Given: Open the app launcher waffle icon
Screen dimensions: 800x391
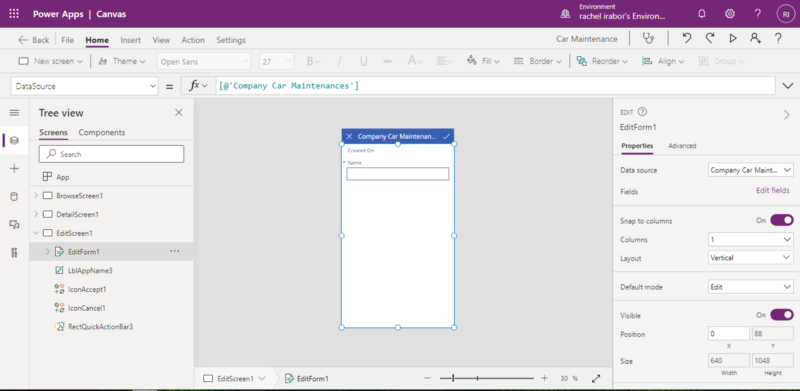Looking at the screenshot, I should [14, 14].
